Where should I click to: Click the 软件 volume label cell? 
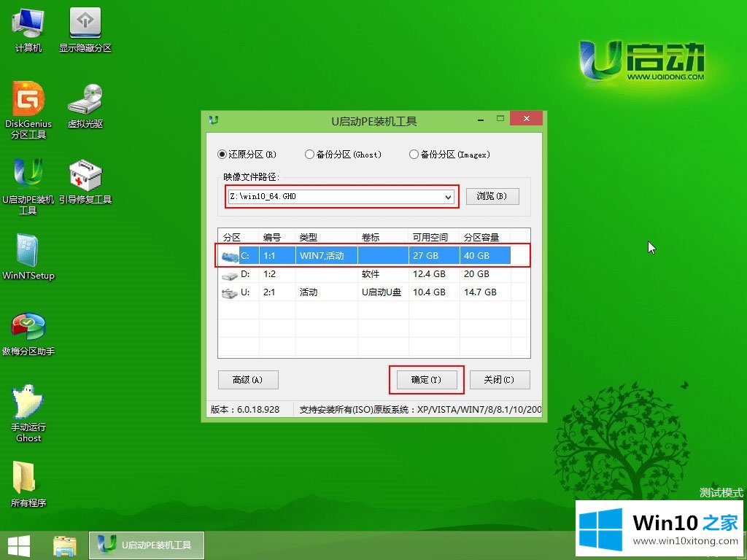coord(383,274)
